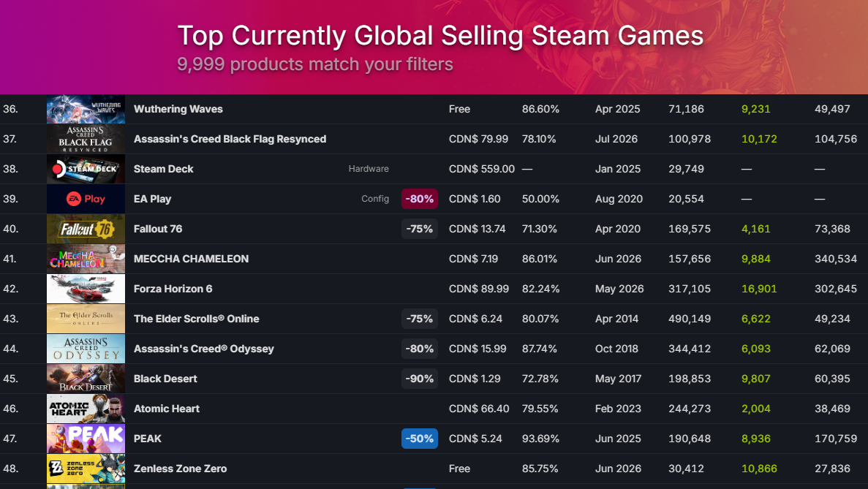The height and width of the screenshot is (489, 868).
Task: Click the -90% discount badge on Black Desert
Action: pos(420,379)
